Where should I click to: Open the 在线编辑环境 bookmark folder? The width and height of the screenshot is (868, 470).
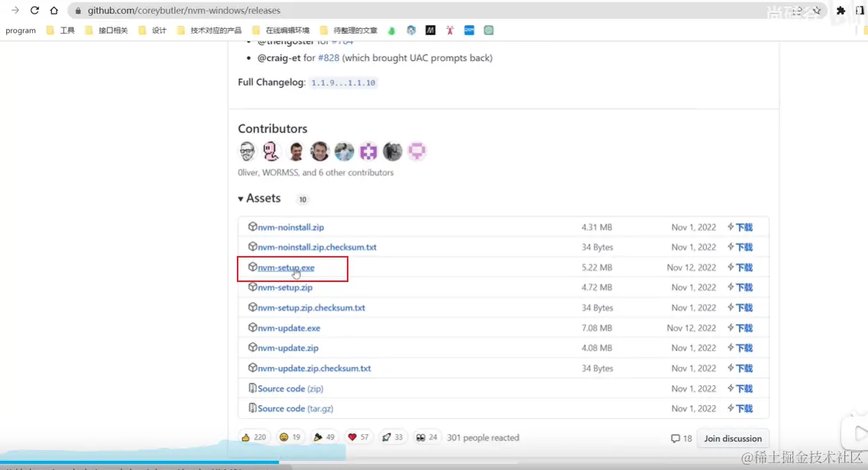tap(280, 31)
